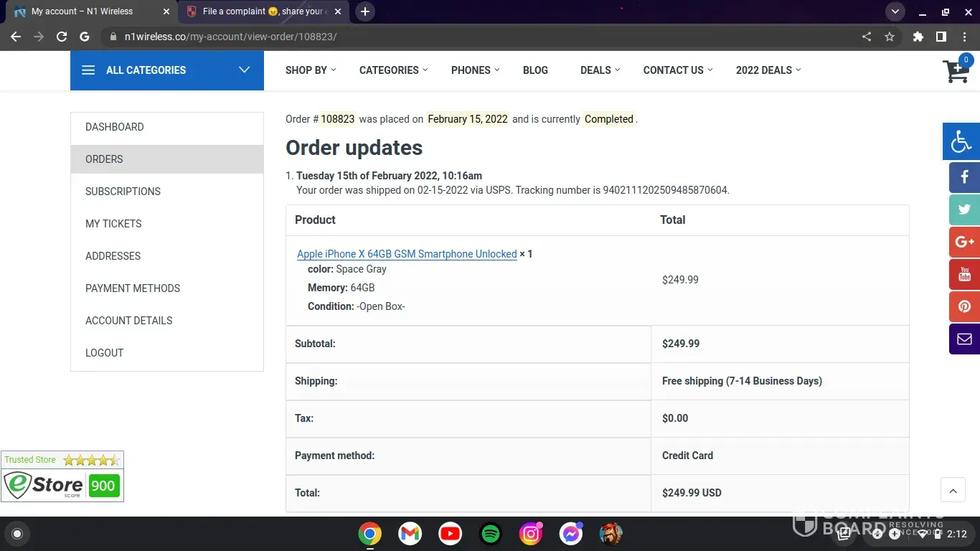Click the site info lock icon

[112, 37]
